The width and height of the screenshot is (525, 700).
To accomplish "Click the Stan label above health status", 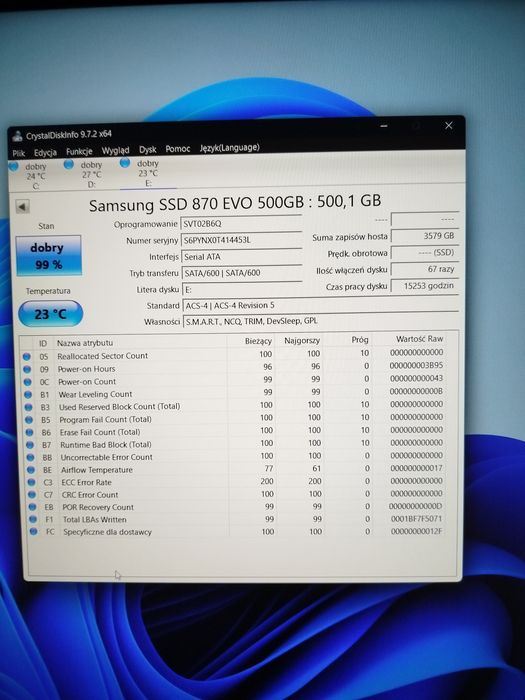I will [x=46, y=226].
